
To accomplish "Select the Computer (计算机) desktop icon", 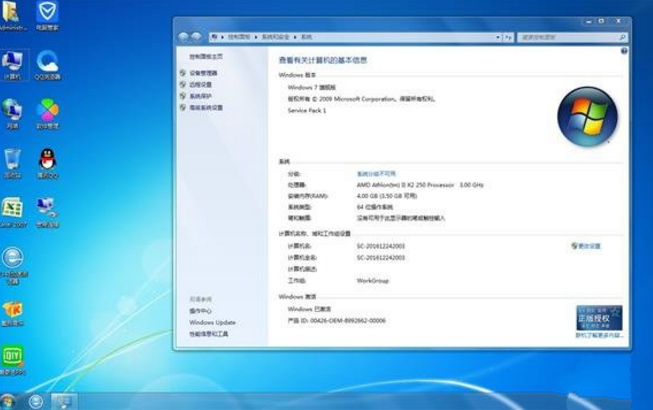I will 12,65.
